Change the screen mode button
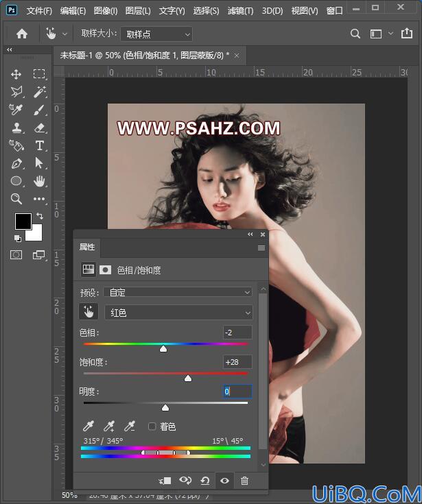This screenshot has width=422, height=504. [x=39, y=255]
